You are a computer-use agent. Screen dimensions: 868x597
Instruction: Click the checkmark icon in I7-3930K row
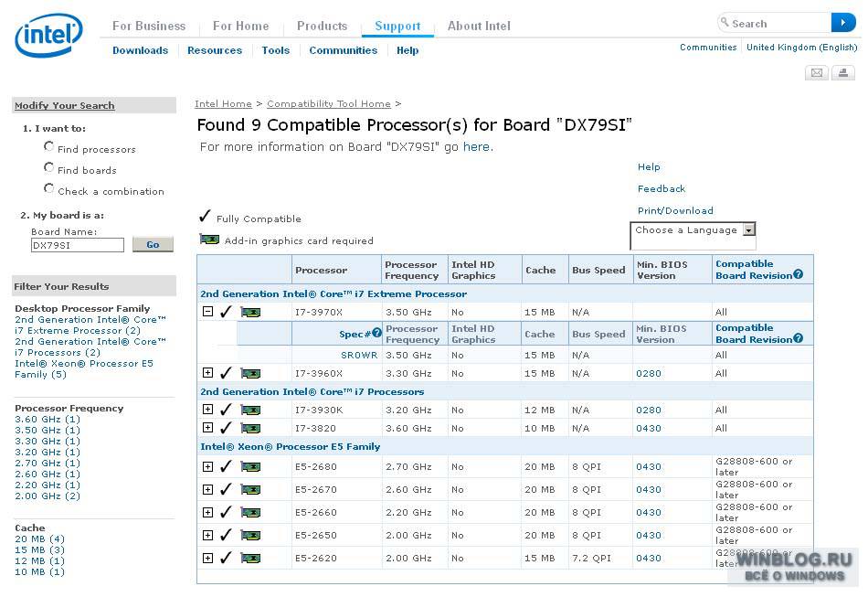[x=226, y=410]
